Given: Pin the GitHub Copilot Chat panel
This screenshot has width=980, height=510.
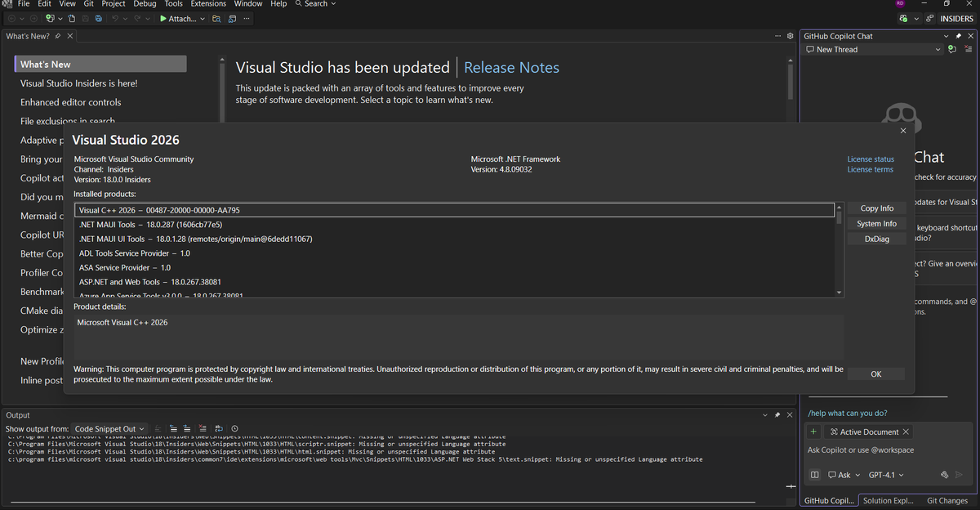Looking at the screenshot, I should coord(959,36).
